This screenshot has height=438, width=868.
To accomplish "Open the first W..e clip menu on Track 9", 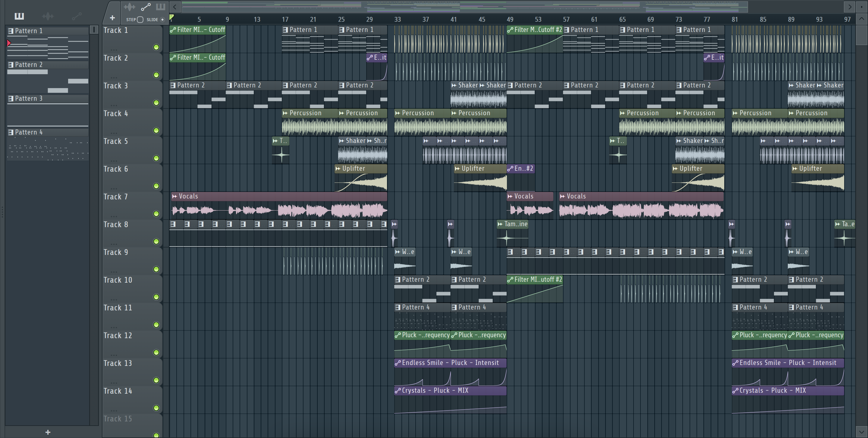I will pyautogui.click(x=398, y=252).
